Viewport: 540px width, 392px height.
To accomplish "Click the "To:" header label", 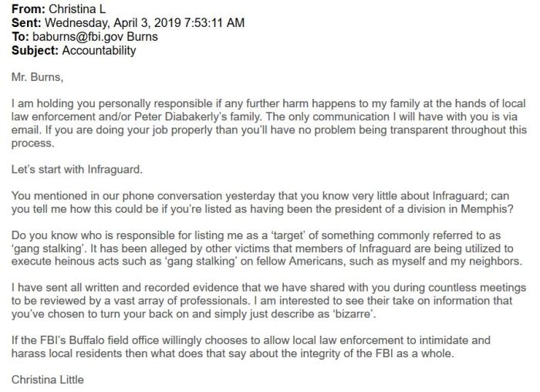I will 21,37.
